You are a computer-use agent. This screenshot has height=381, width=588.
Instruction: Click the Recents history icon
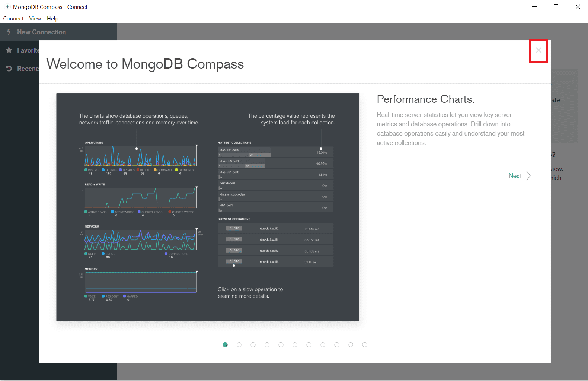coord(9,68)
